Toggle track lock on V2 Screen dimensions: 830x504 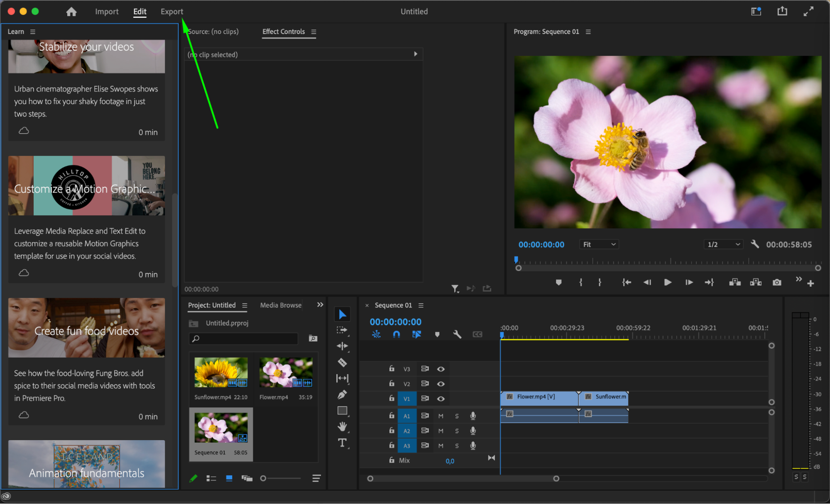coord(392,384)
